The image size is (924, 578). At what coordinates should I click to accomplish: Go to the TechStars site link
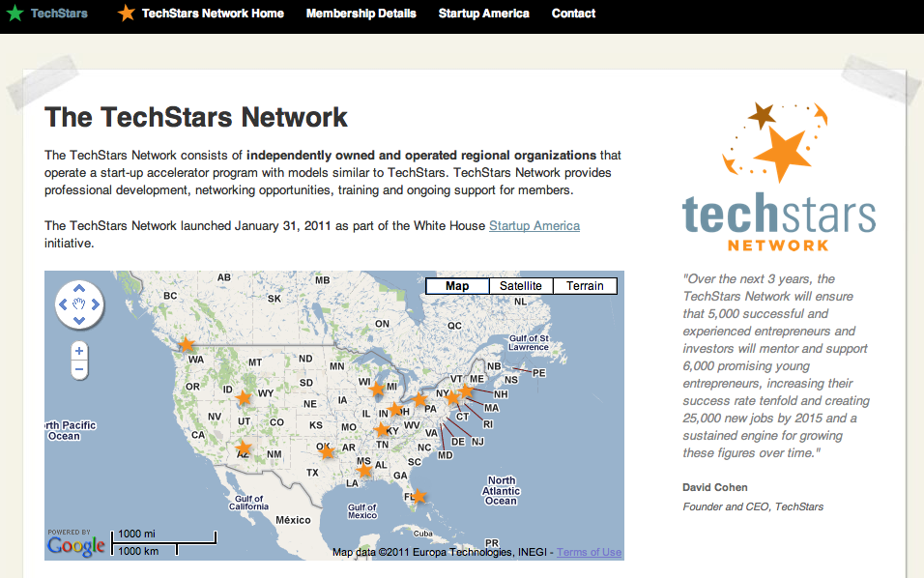(59, 13)
